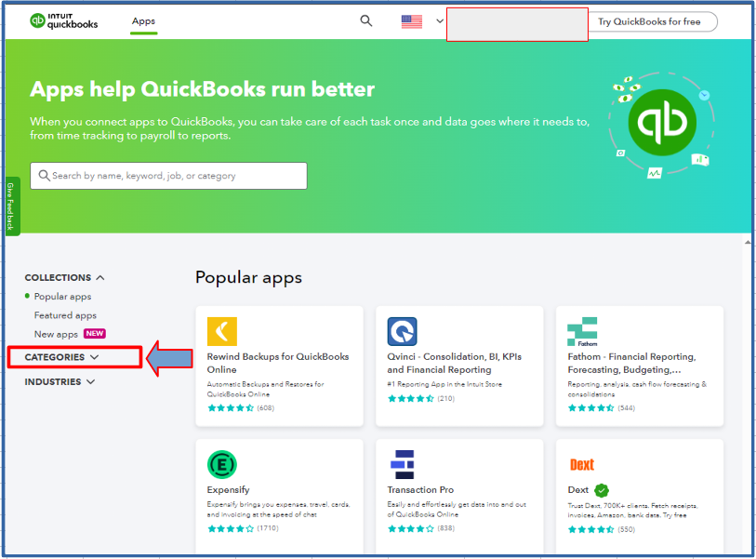Open the Expensify app title
The width and height of the screenshot is (756, 559).
click(228, 489)
